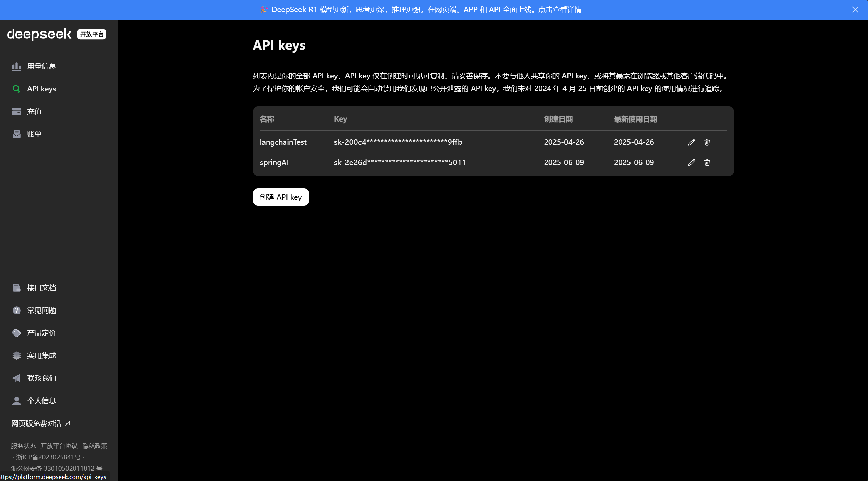Click the 联系我们 paper plane icon
Image resolution: width=868 pixels, height=481 pixels.
16,378
